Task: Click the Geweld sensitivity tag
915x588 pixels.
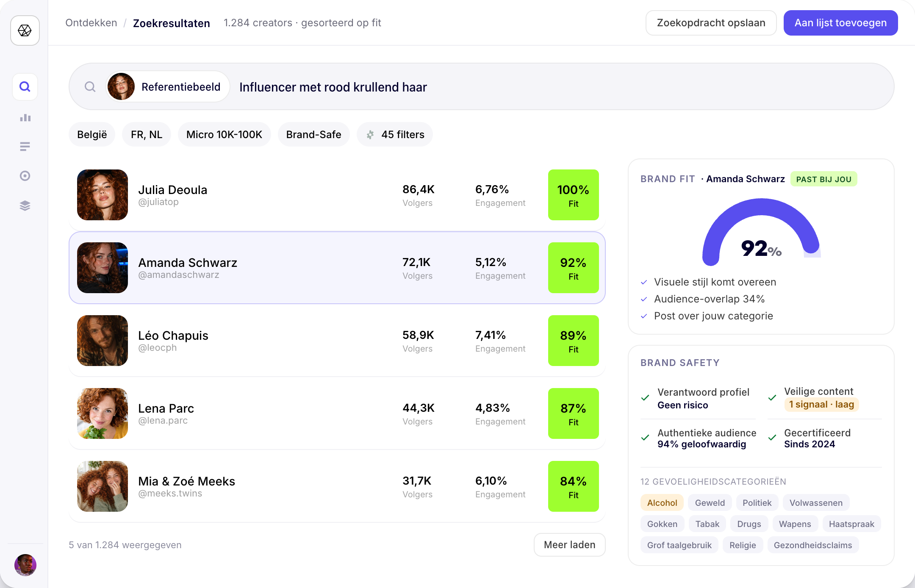Action: tap(710, 503)
